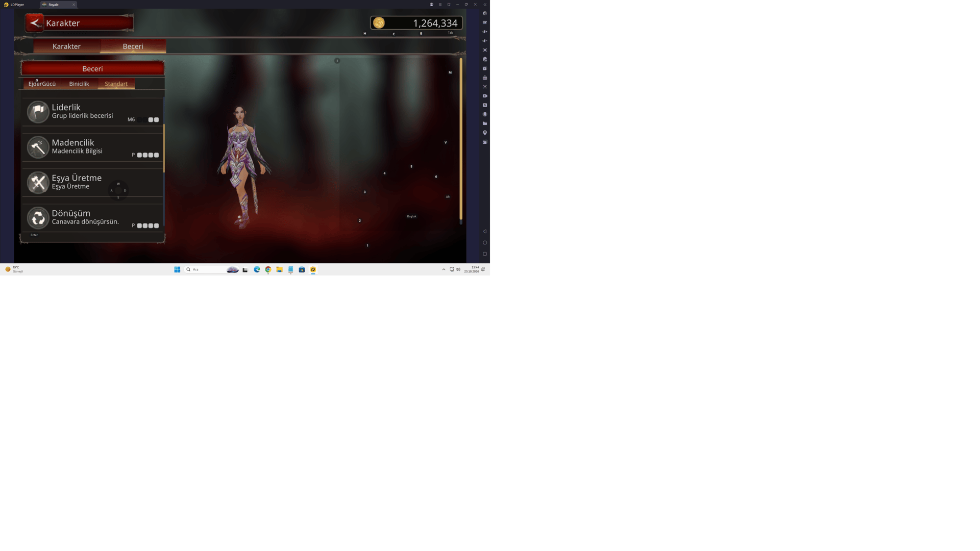Click the golden vertical scrollbar on right edge
The height and width of the screenshot is (551, 980).
461,139
